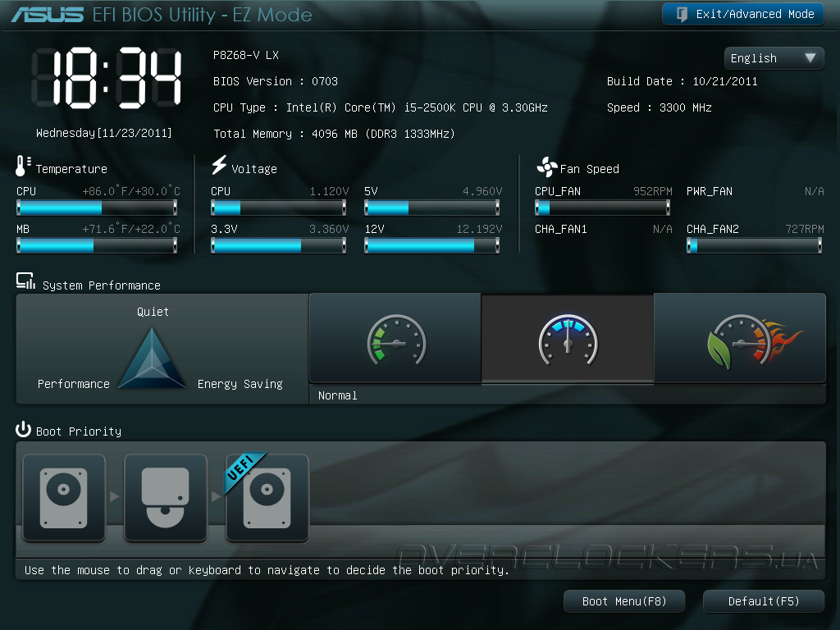Click the boot priority hint message

point(267,570)
